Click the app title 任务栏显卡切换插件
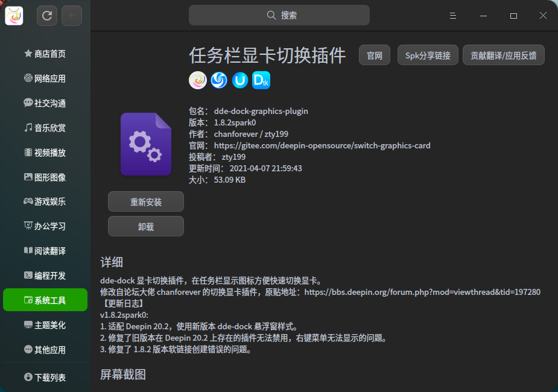The height and width of the screenshot is (392, 558). pyautogui.click(x=267, y=55)
